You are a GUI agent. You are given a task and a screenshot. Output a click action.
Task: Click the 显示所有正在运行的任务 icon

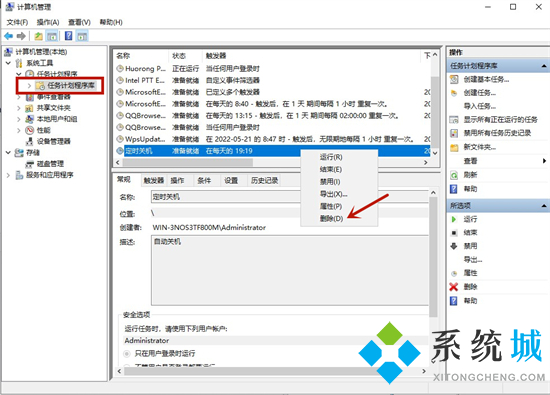[454, 120]
